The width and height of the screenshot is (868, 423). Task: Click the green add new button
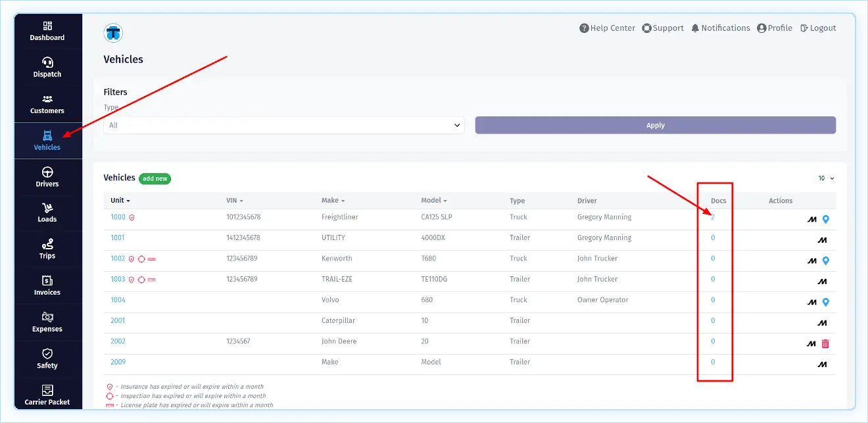click(155, 178)
